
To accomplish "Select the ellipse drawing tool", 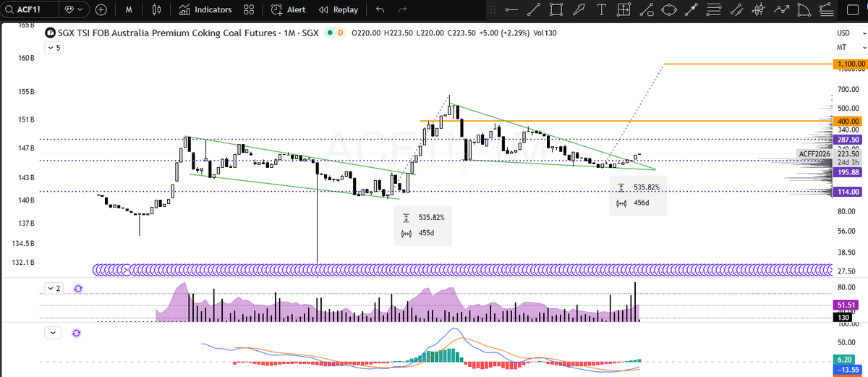I will (669, 10).
